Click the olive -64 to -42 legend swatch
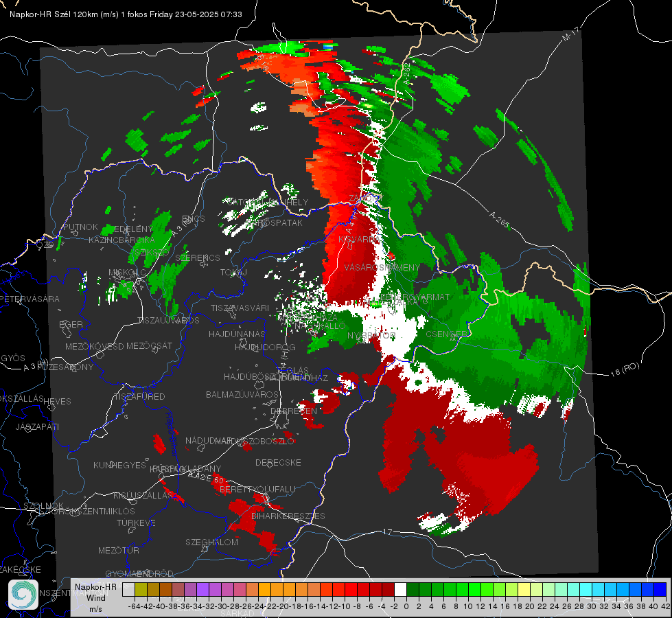The width and height of the screenshot is (672, 618). click(x=141, y=589)
